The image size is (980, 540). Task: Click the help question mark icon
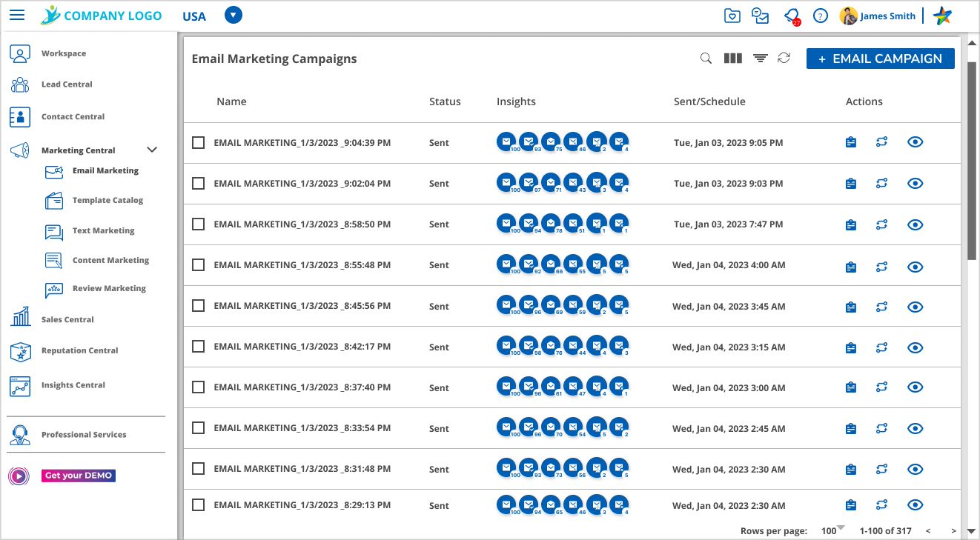[x=820, y=16]
